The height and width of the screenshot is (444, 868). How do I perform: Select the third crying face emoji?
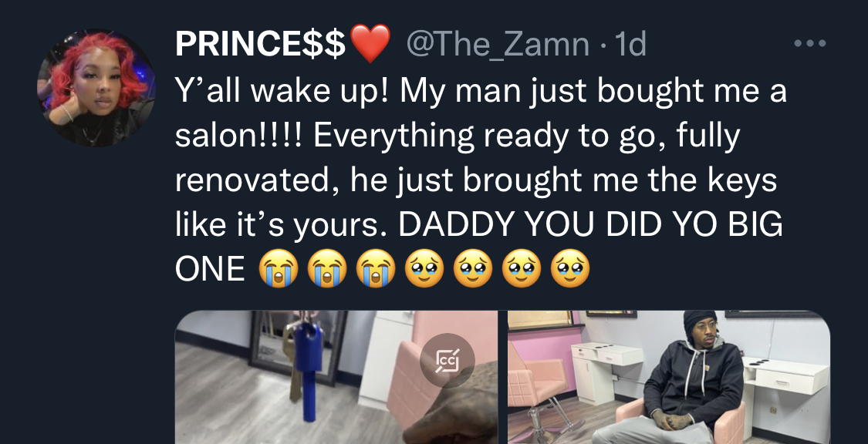coord(376,268)
